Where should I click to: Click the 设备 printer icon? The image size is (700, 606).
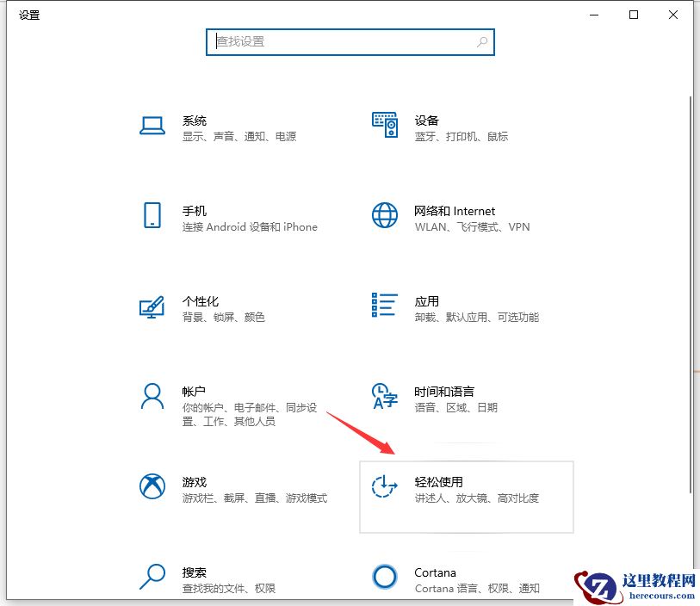(384, 125)
